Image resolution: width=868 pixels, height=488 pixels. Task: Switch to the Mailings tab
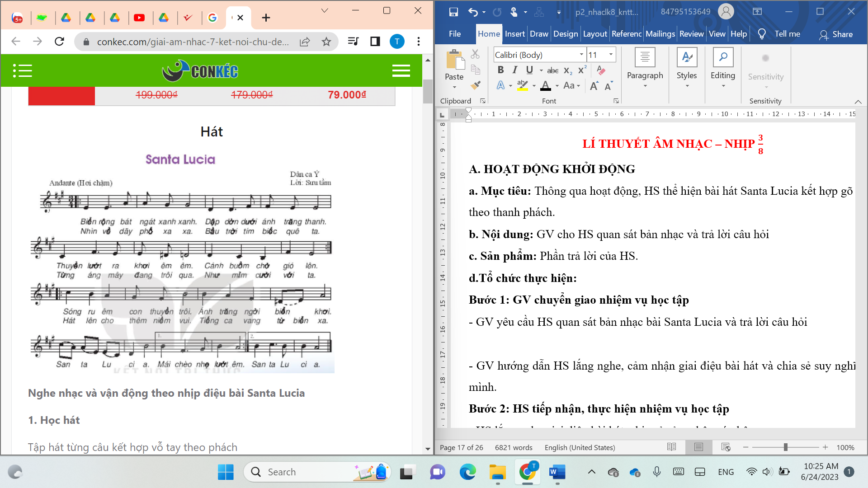pos(660,34)
